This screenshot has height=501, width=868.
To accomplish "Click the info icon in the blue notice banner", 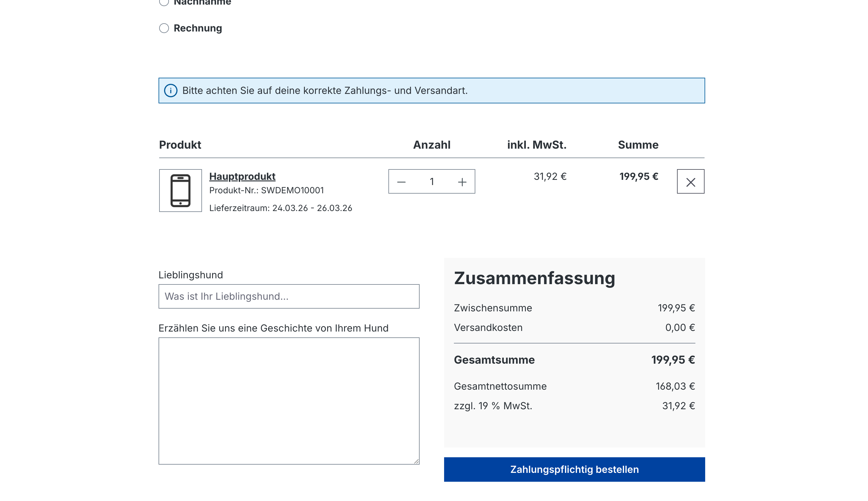I will point(171,91).
